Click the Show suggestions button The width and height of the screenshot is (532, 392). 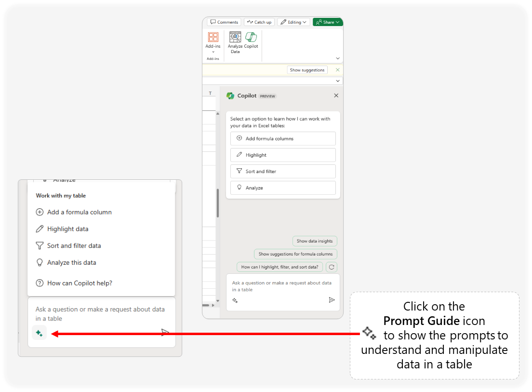pos(307,70)
